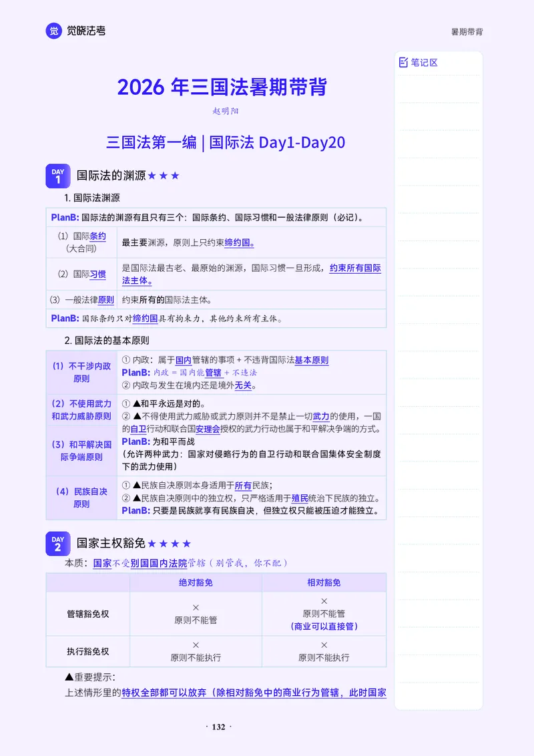Click the table cell (3) 一般法律原则
The width and height of the screenshot is (534, 756).
[81, 299]
